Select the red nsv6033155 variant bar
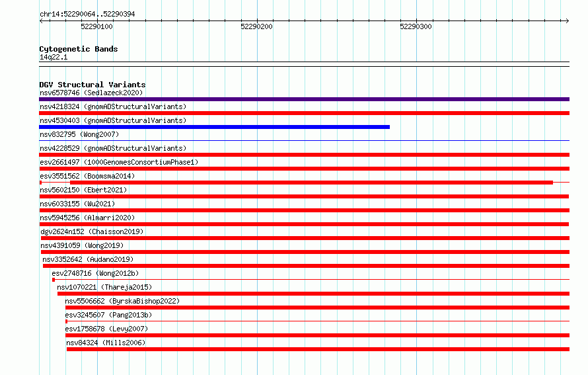The height and width of the screenshot is (375, 588). (x=304, y=210)
